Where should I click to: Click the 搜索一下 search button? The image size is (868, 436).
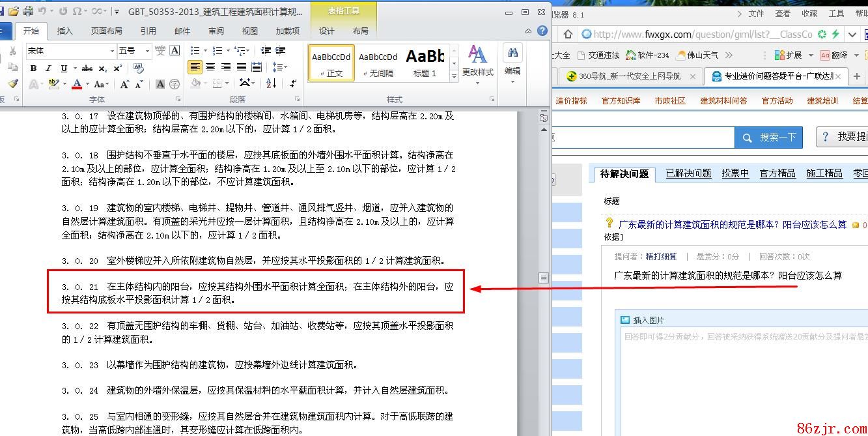[x=769, y=138]
